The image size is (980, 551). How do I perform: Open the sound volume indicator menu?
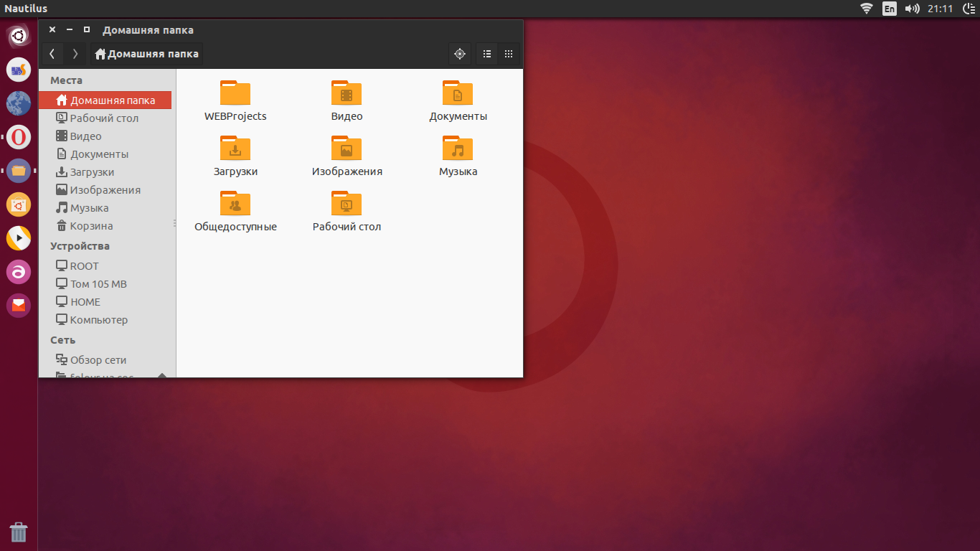tap(912, 9)
